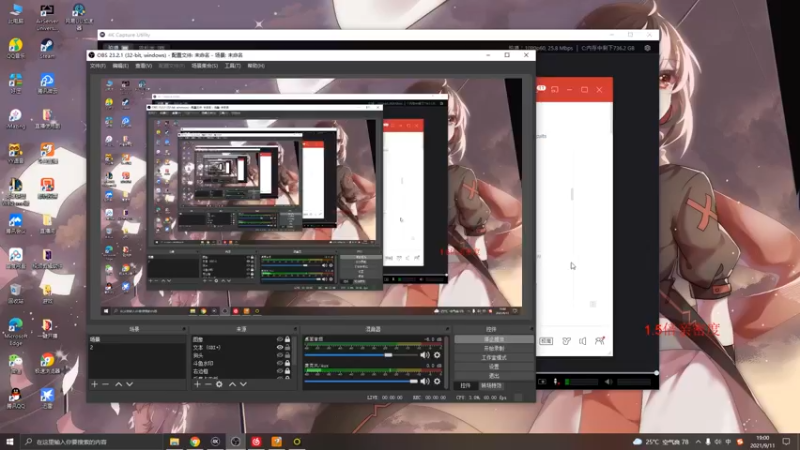
Task: Click 工作室模式 studio mode button
Action: pos(494,358)
